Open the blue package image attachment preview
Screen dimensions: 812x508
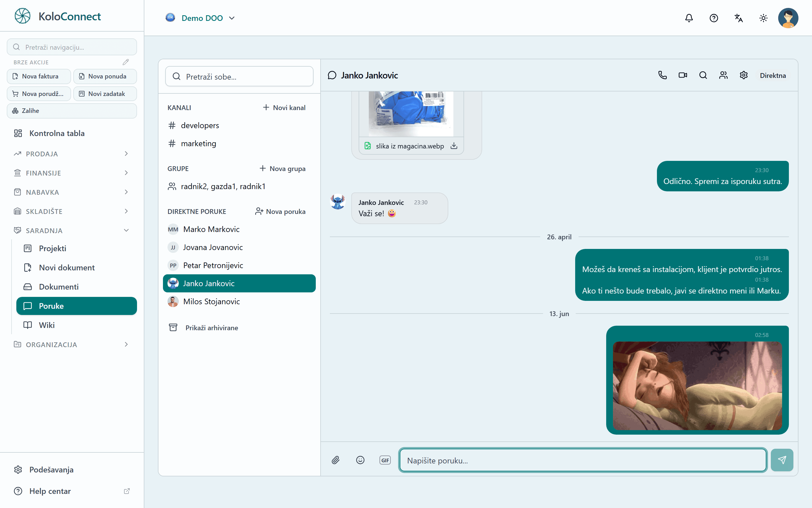(411, 113)
